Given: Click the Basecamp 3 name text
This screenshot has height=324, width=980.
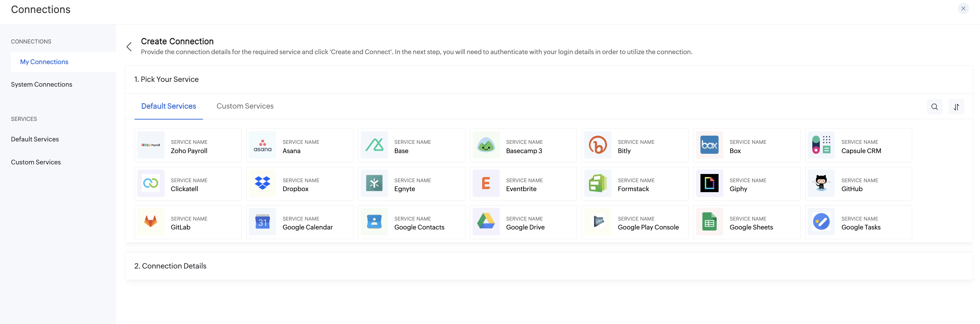Looking at the screenshot, I should point(524,151).
